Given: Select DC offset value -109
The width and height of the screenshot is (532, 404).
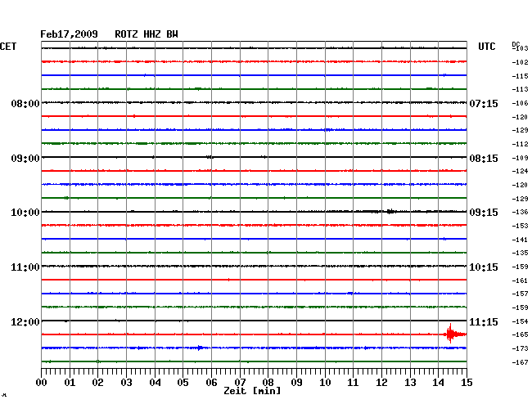Looking at the screenshot, I should 521,158.
